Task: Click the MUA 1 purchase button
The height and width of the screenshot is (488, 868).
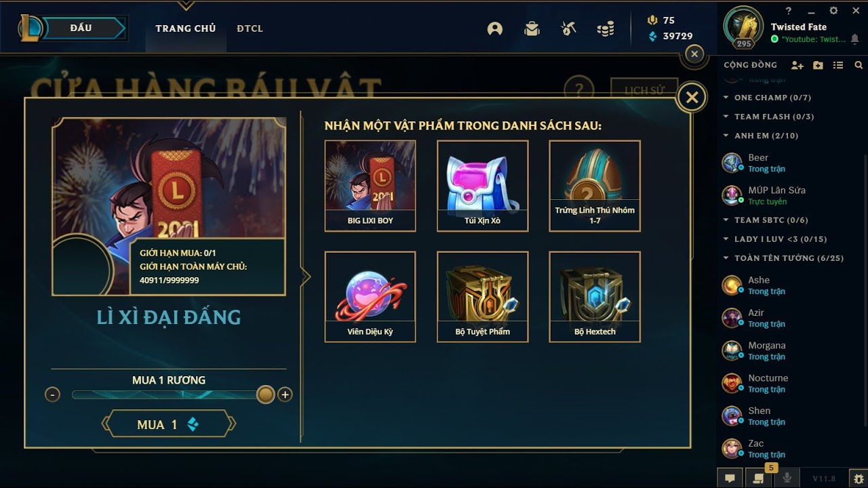Action: click(169, 424)
